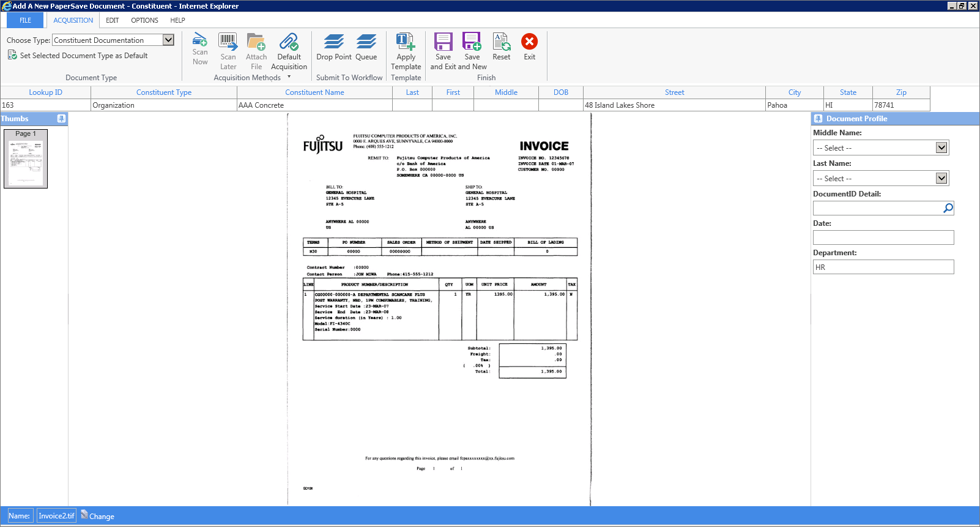Viewport: 980px width, 527px height.
Task: Click the Zip column header
Action: [901, 92]
